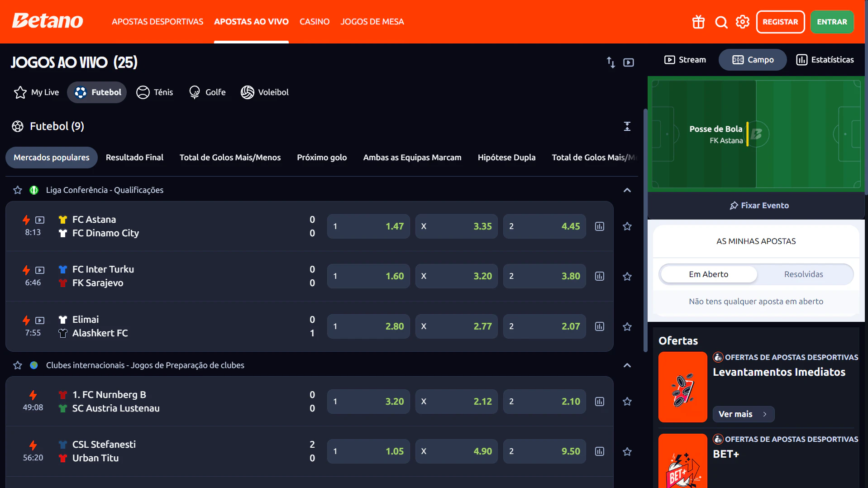Click Clubes internacionais globe icon
The height and width of the screenshot is (488, 868).
[34, 365]
